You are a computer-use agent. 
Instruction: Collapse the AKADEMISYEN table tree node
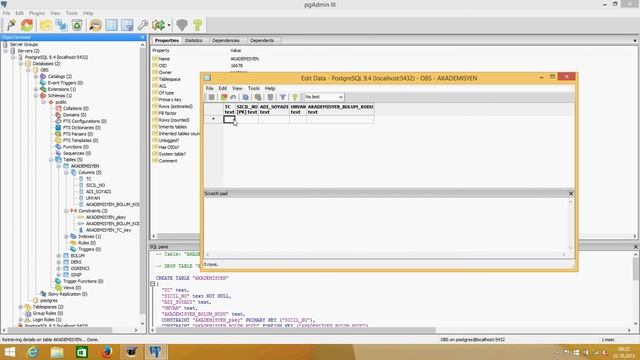pyautogui.click(x=59, y=166)
